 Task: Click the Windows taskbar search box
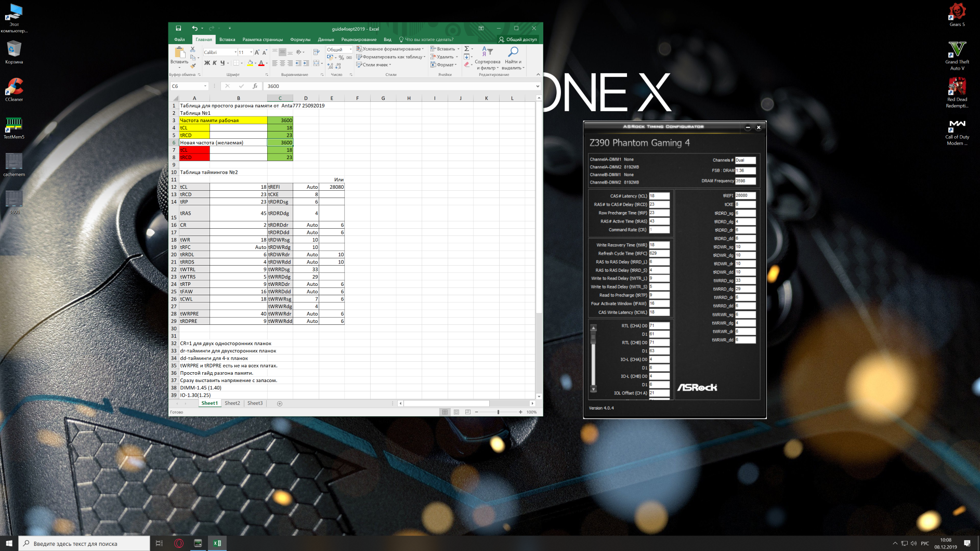pos(84,544)
